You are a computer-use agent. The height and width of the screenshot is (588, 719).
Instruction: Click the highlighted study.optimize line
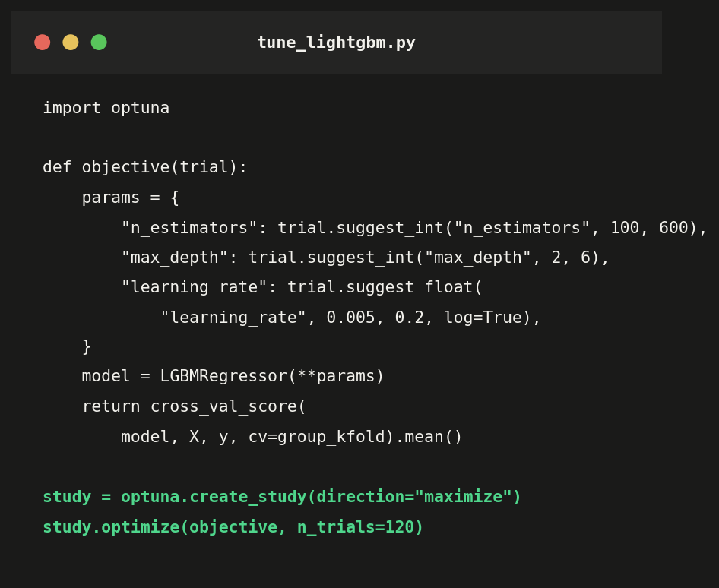click(233, 527)
